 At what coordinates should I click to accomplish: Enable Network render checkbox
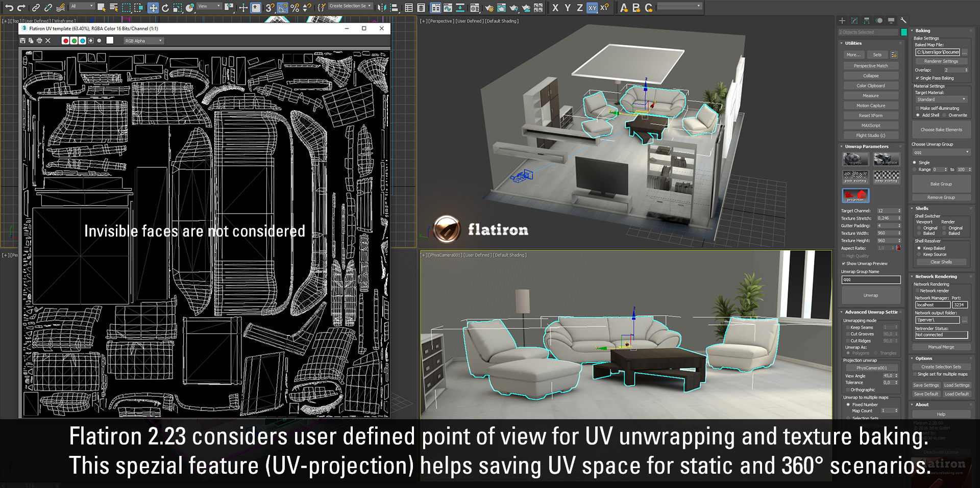point(917,291)
